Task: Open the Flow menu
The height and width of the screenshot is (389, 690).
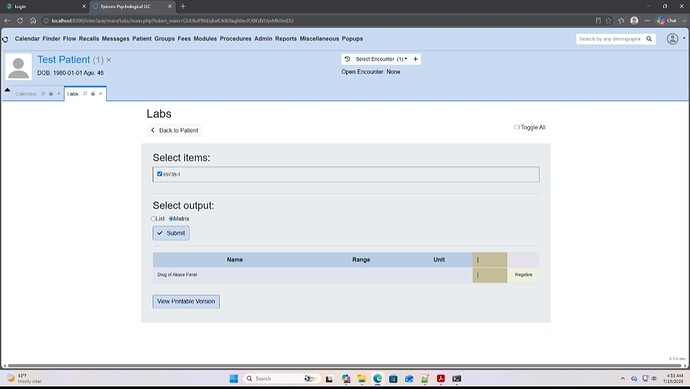Action: 70,39
